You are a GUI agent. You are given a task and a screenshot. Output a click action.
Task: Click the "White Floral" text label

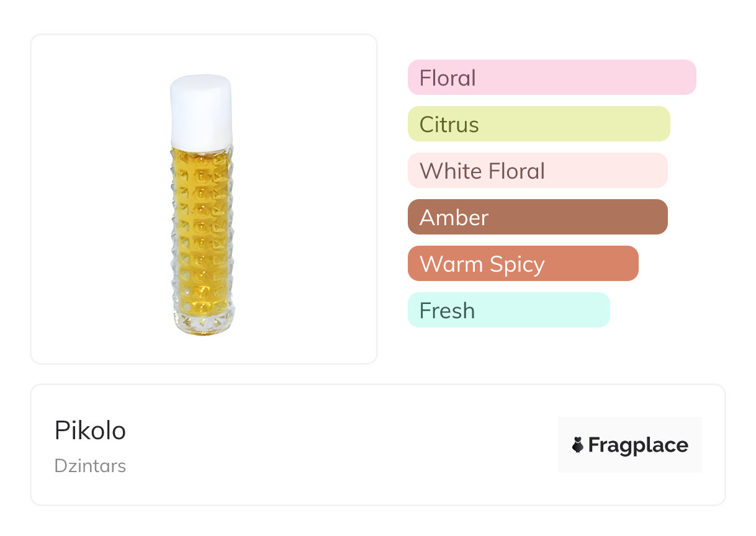482,171
